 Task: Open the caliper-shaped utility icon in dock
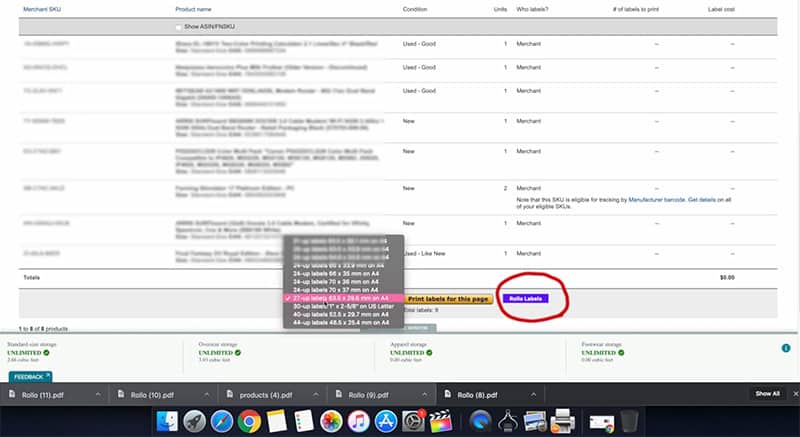coord(508,422)
